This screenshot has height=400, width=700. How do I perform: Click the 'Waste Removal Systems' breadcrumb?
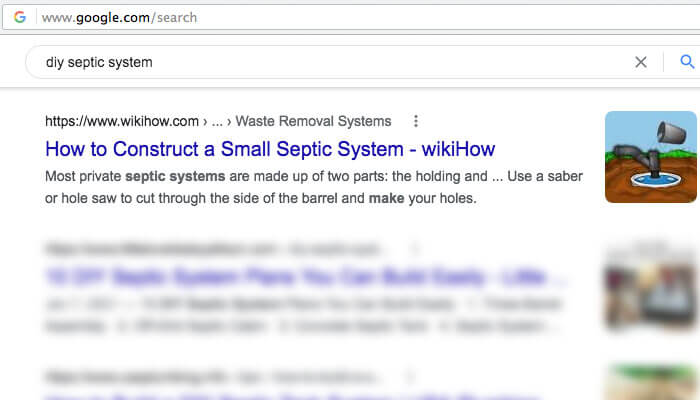pyautogui.click(x=313, y=121)
